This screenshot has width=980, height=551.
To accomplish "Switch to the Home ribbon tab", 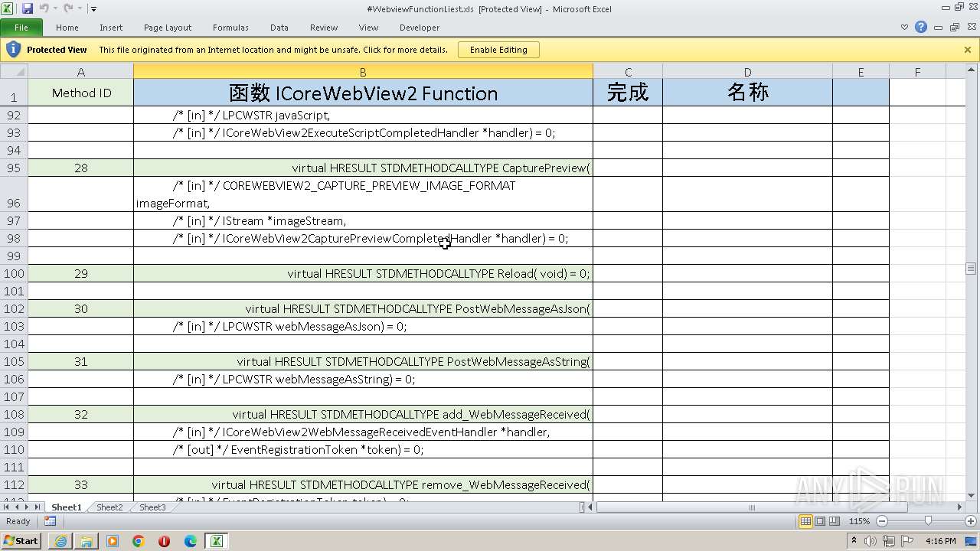I will coord(67,28).
